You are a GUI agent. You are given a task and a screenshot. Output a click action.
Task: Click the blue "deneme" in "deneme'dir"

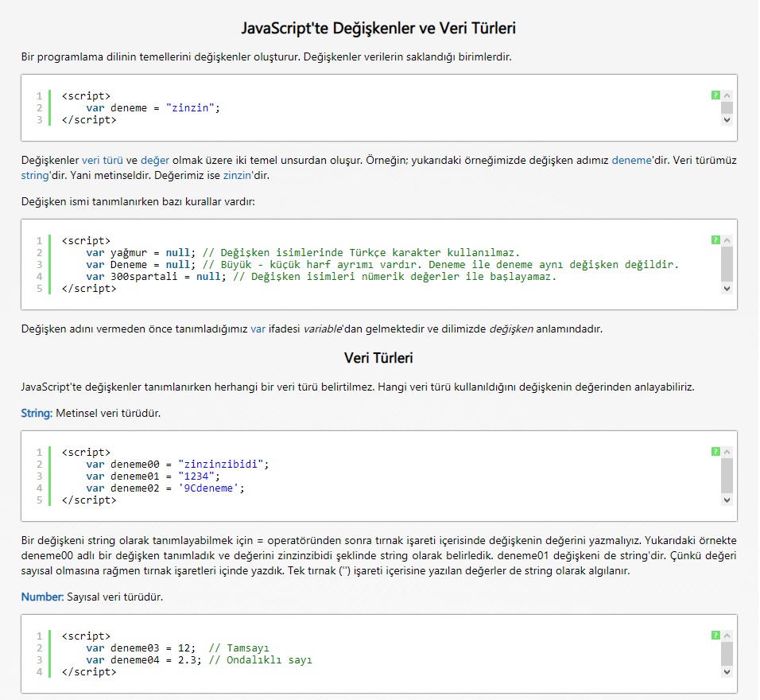[x=631, y=160]
